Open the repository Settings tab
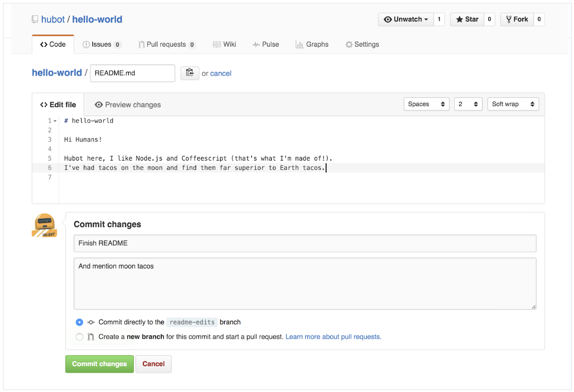 click(362, 44)
